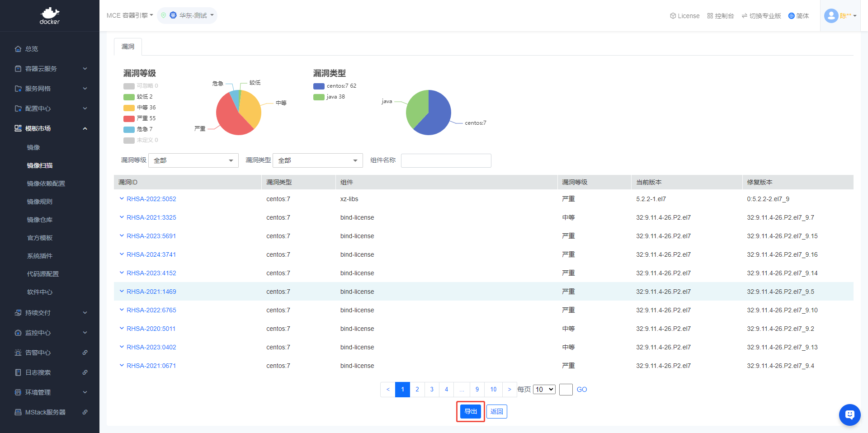Click the 组件名称 search input field
The image size is (868, 433).
point(446,160)
